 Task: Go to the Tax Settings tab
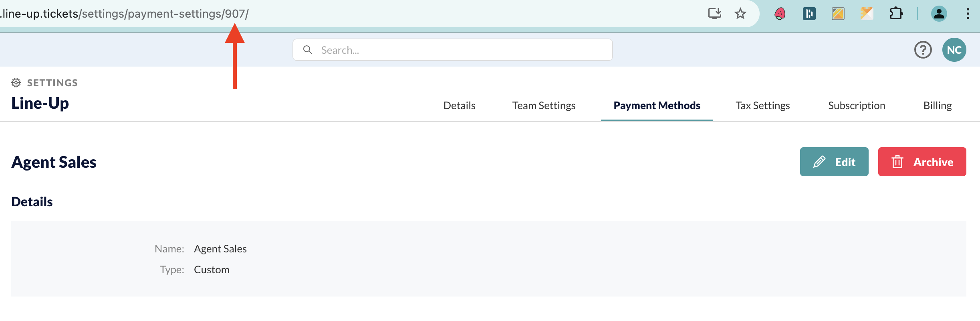(762, 106)
